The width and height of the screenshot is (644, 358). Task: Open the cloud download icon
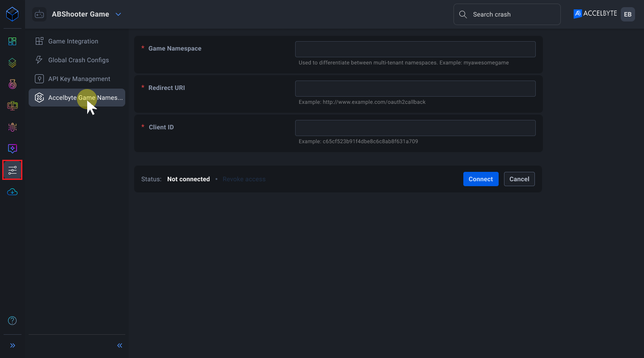pyautogui.click(x=13, y=192)
